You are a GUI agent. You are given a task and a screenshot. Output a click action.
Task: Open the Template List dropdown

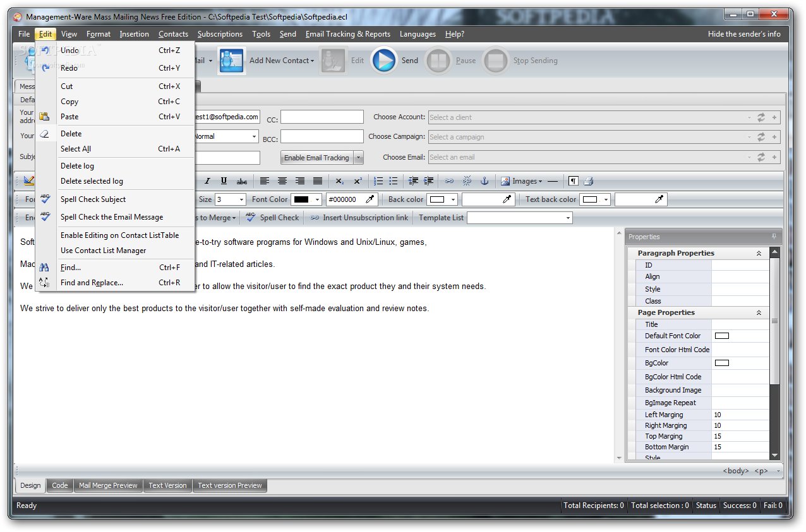point(568,218)
